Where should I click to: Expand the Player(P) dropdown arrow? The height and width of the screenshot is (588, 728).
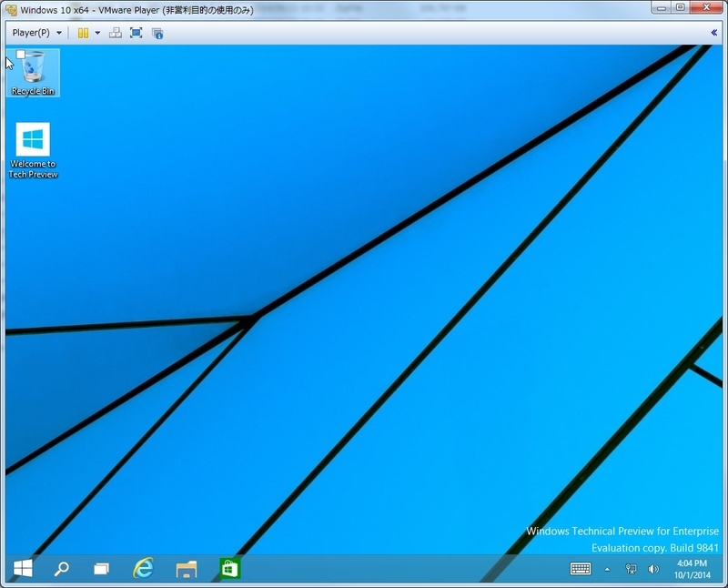(x=59, y=33)
